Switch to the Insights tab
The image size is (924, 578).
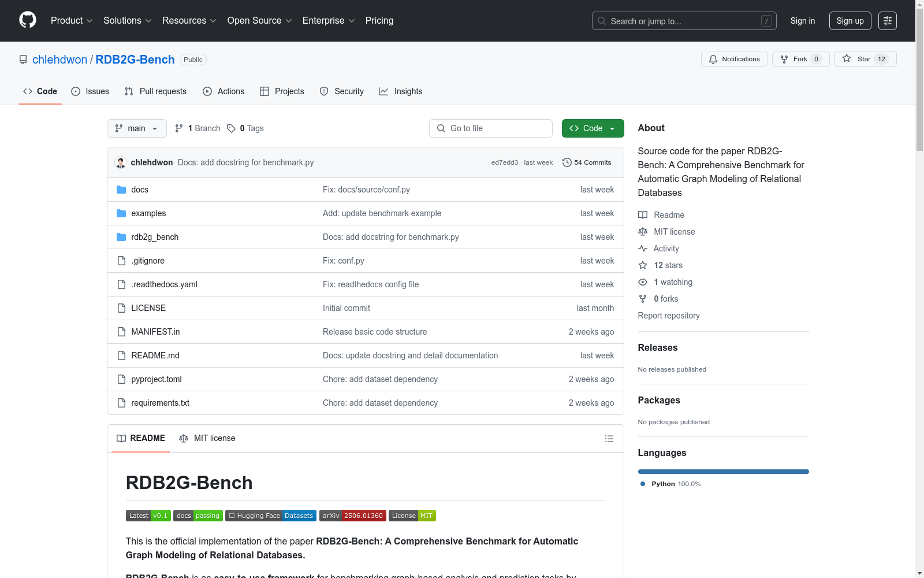tap(400, 91)
